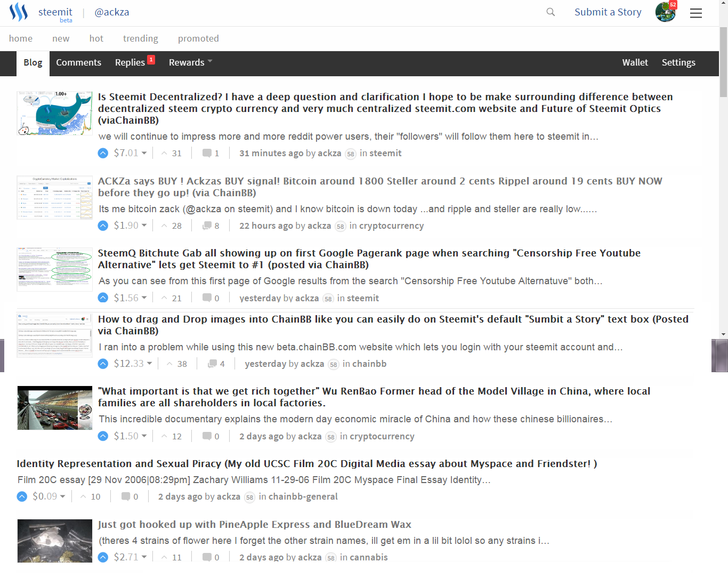This screenshot has width=728, height=578.
Task: Select the Blog tab
Action: click(33, 63)
